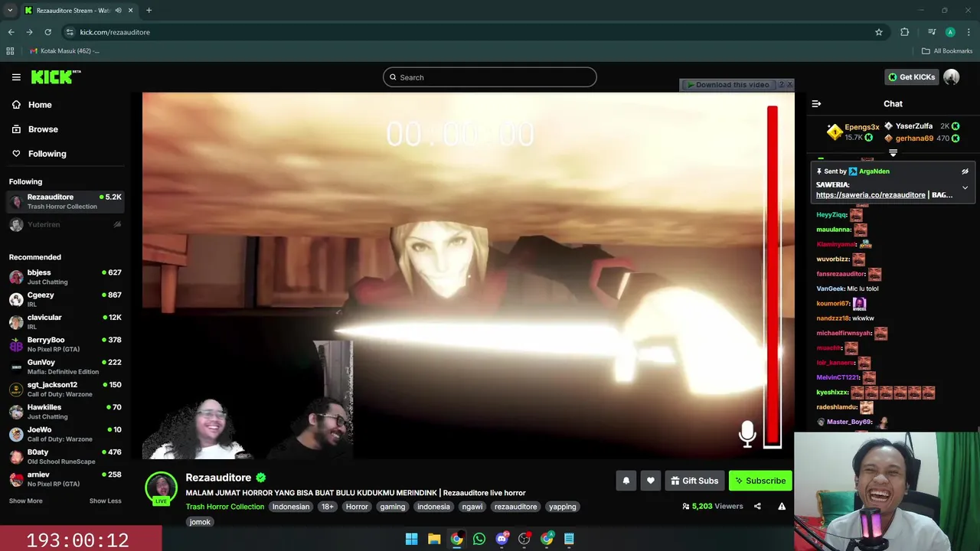Screen dimensions: 980x551
Task: Open the saweria.co/rezaauditore link
Action: (871, 195)
